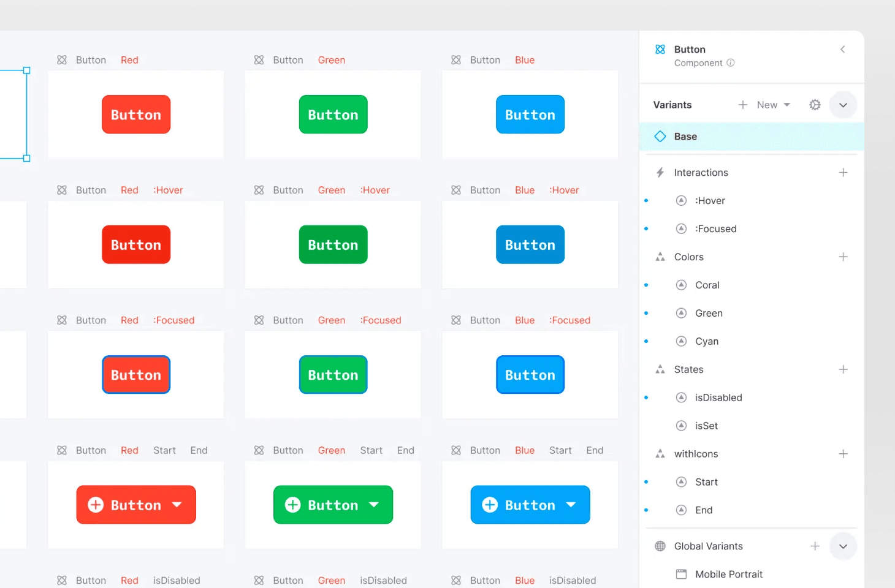895x588 pixels.
Task: Click the gear settings icon beside Variants
Action: coord(815,105)
